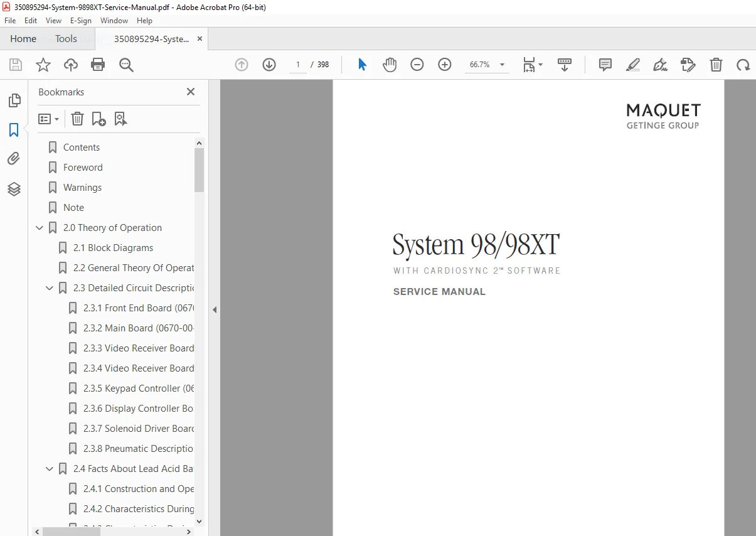Activate the Hand pan tool
Viewport: 756px width, 536px height.
coord(390,65)
